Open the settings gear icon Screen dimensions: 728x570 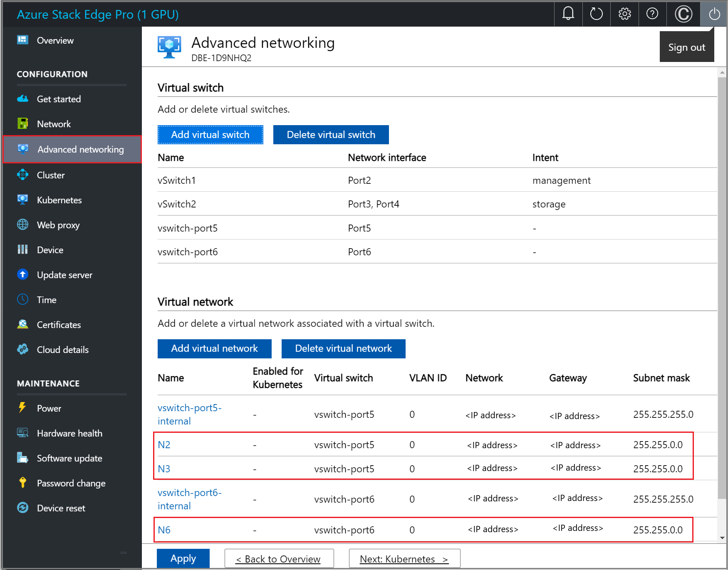tap(624, 14)
